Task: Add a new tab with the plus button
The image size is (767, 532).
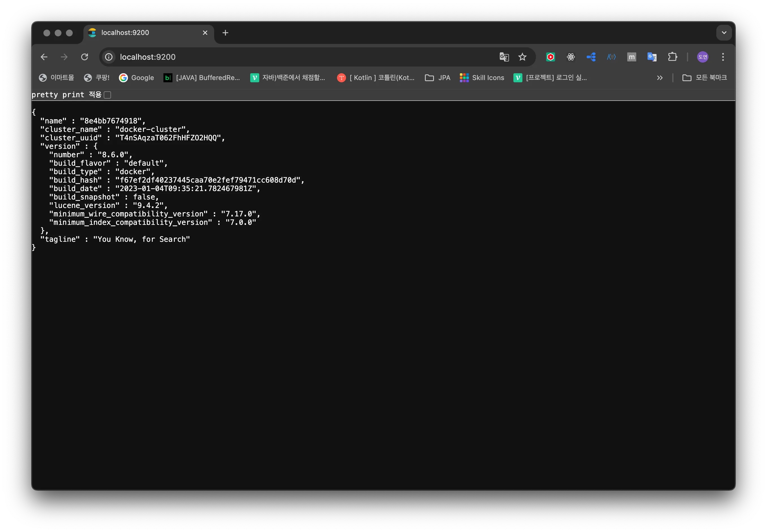Action: [x=225, y=33]
